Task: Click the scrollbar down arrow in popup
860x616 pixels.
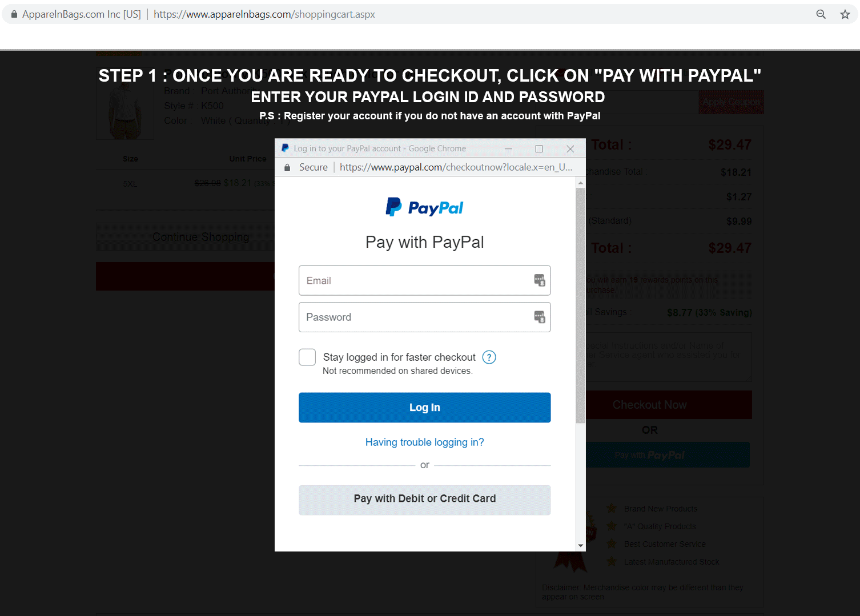Action: coord(581,546)
